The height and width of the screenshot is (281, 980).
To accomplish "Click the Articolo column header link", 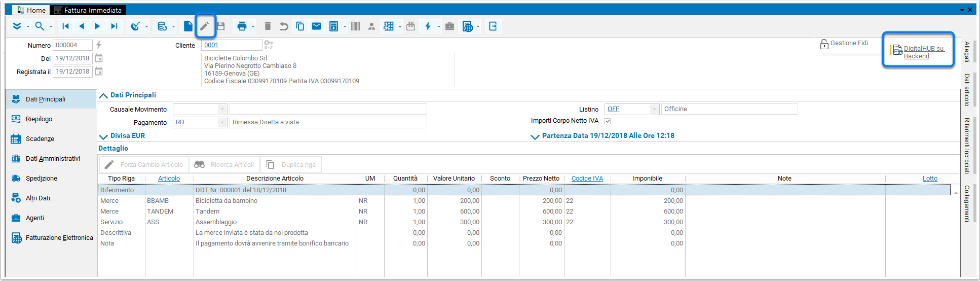I will [169, 179].
